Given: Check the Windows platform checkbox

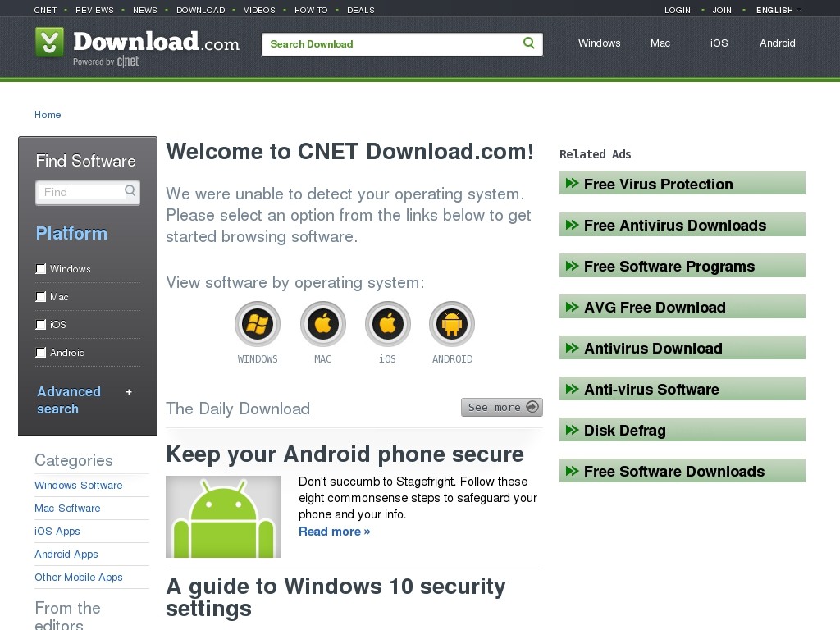Looking at the screenshot, I should tap(41, 269).
